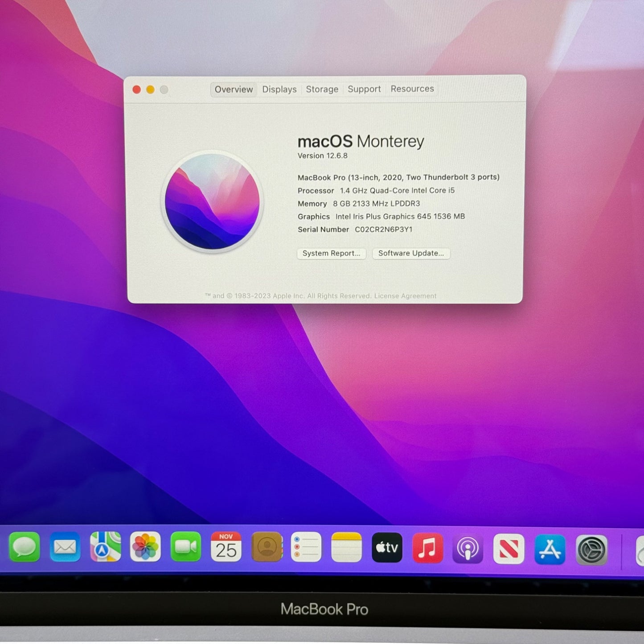Image resolution: width=644 pixels, height=644 pixels.
Task: Open Podcasts from the Dock
Action: pyautogui.click(x=468, y=548)
